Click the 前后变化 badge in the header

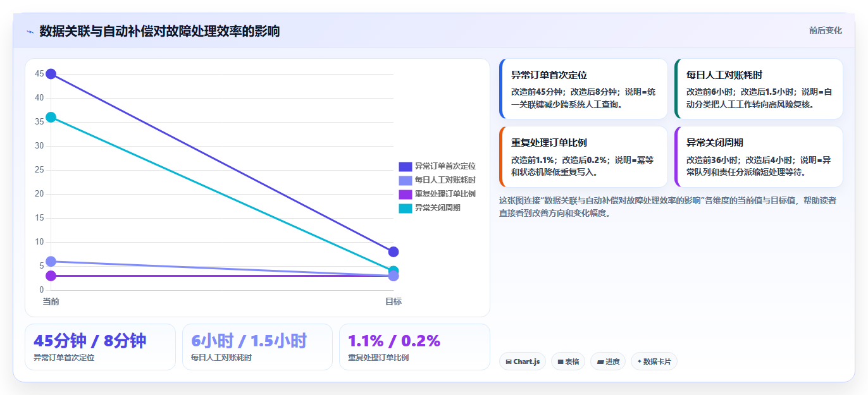[x=825, y=30]
